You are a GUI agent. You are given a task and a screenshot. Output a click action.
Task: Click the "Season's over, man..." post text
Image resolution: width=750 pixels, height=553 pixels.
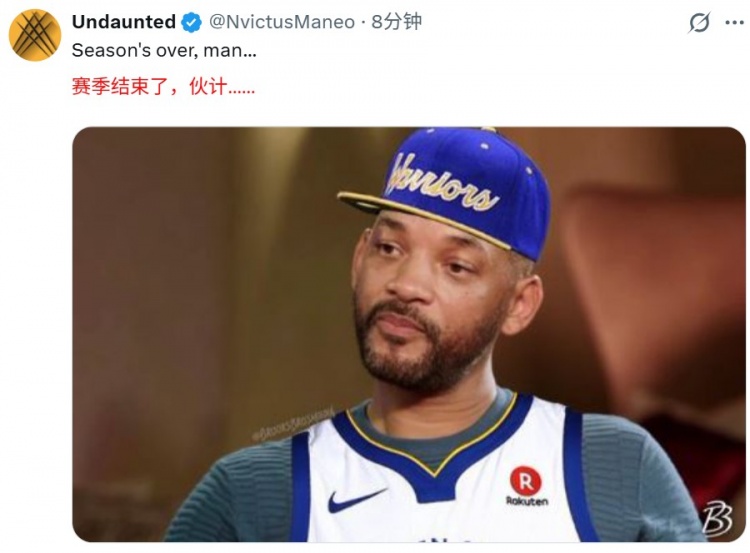click(x=164, y=50)
